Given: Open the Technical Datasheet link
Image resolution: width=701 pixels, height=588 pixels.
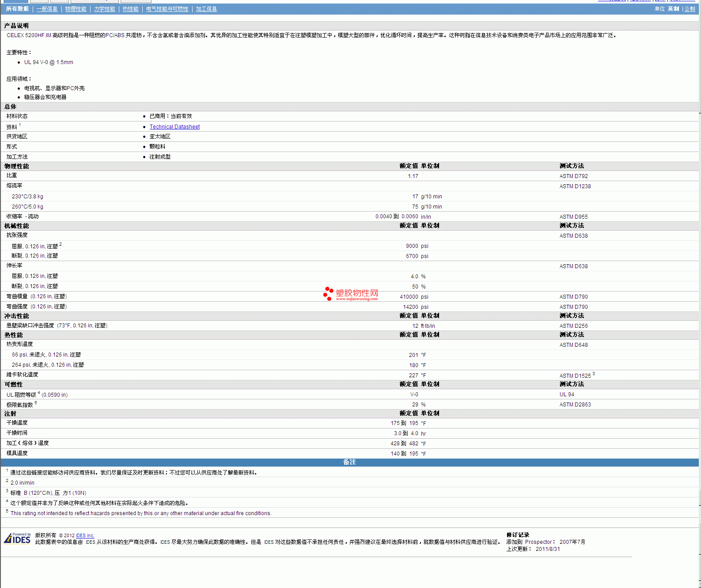Looking at the screenshot, I should tap(174, 127).
